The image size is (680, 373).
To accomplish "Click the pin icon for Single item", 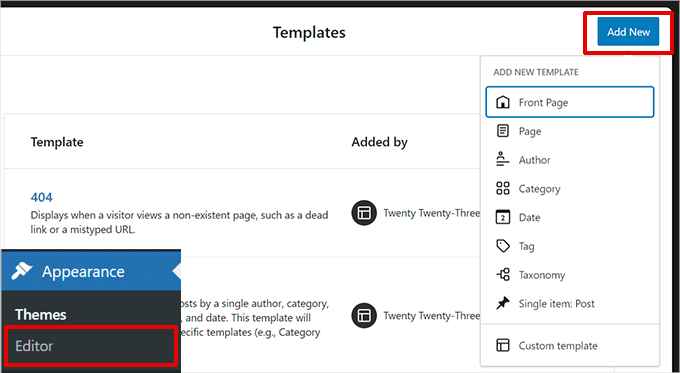I will 503,303.
